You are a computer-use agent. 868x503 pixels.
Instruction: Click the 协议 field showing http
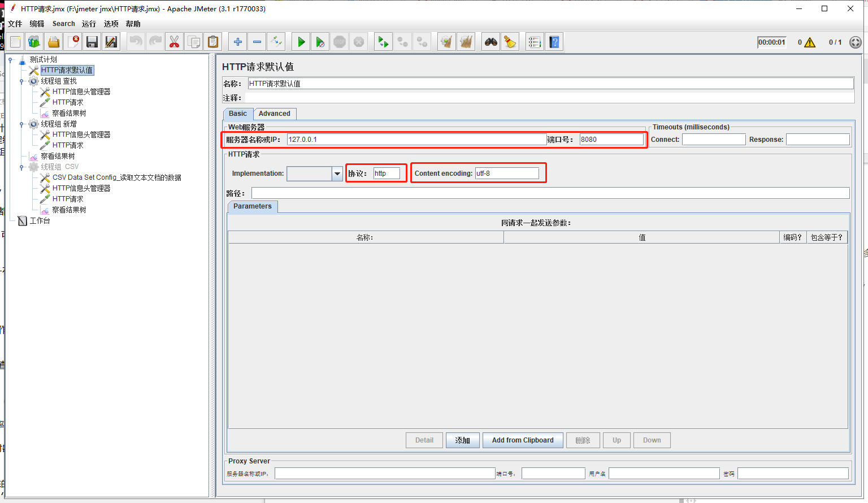(387, 173)
